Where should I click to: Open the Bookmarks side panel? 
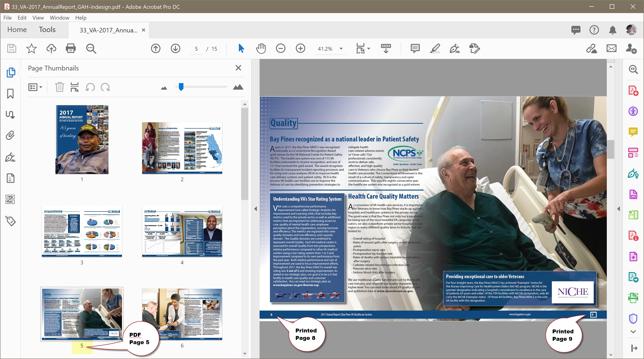10,94
